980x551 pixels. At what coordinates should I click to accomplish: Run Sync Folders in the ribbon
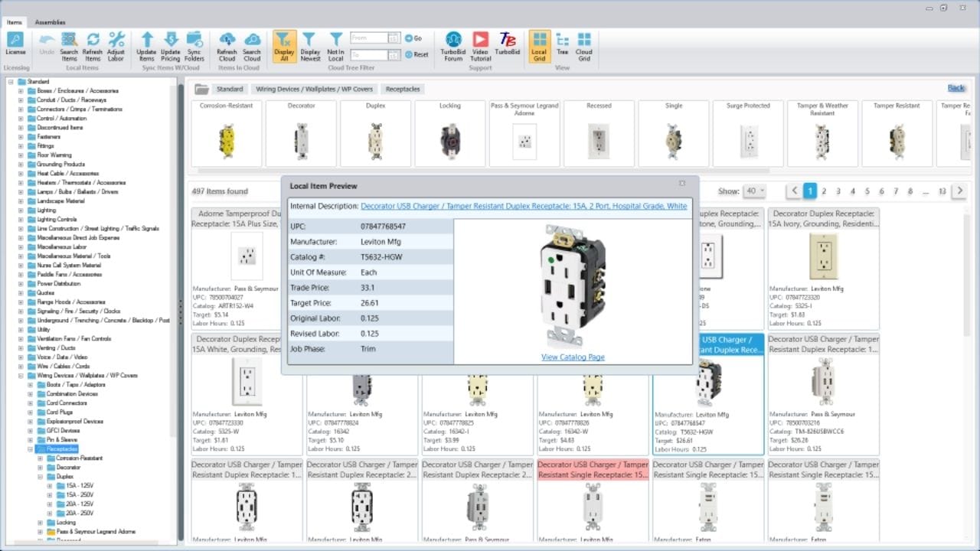[x=195, y=46]
